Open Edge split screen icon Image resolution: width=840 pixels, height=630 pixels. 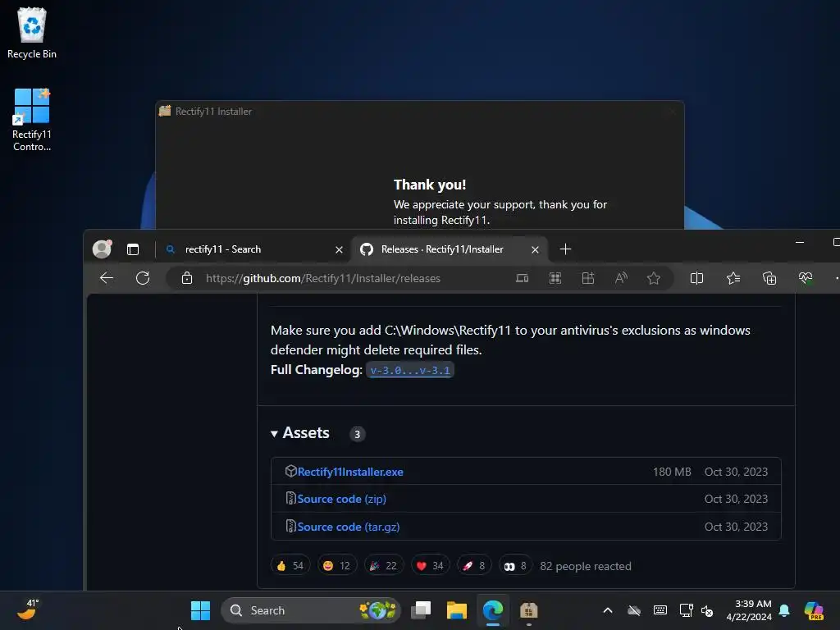pyautogui.click(x=696, y=278)
